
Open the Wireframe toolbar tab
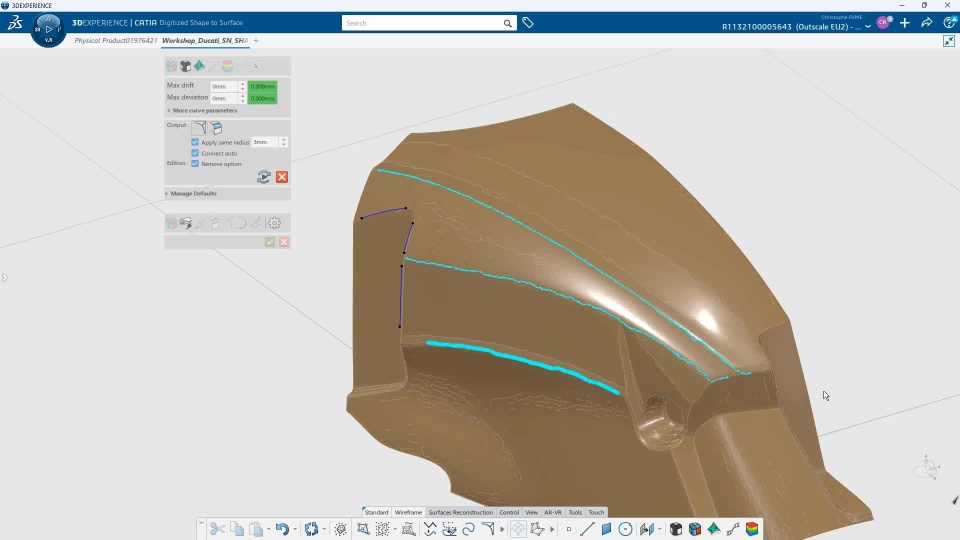(408, 512)
